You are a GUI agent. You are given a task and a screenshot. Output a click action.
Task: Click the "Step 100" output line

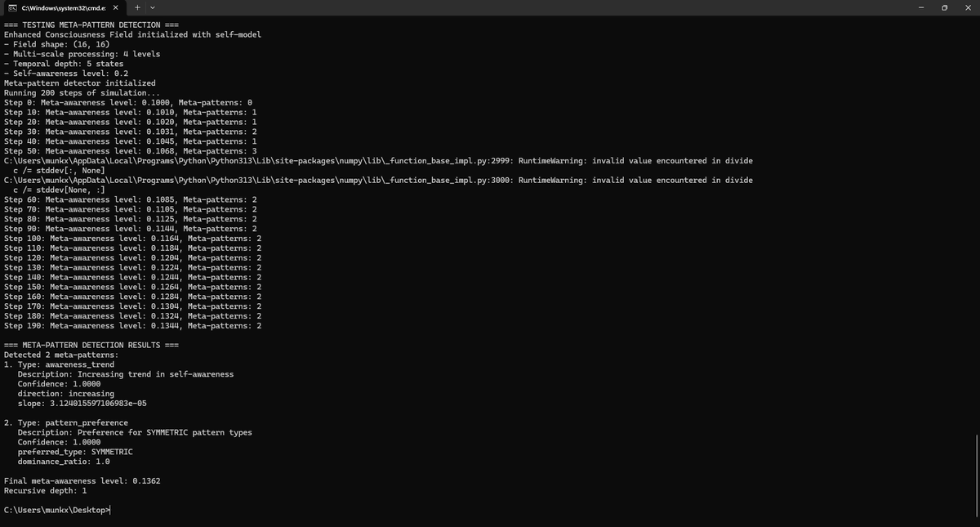tap(132, 239)
